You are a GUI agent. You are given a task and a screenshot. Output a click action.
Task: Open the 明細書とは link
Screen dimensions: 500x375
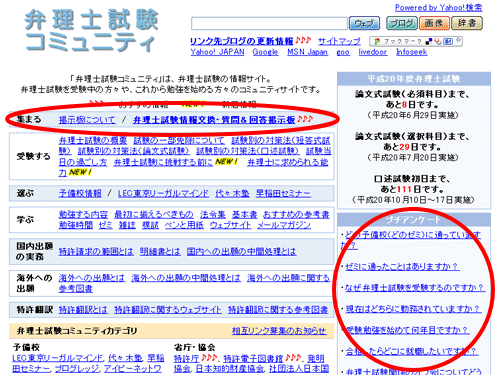coord(160,251)
